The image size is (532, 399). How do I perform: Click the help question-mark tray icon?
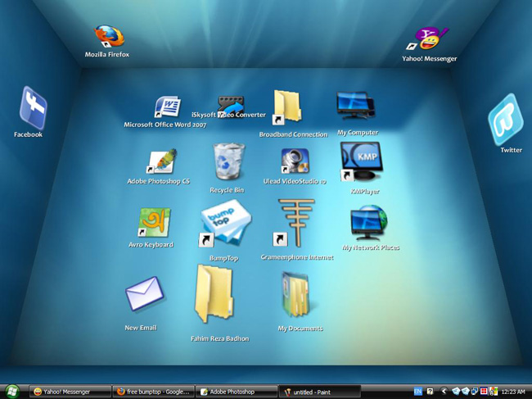430,392
